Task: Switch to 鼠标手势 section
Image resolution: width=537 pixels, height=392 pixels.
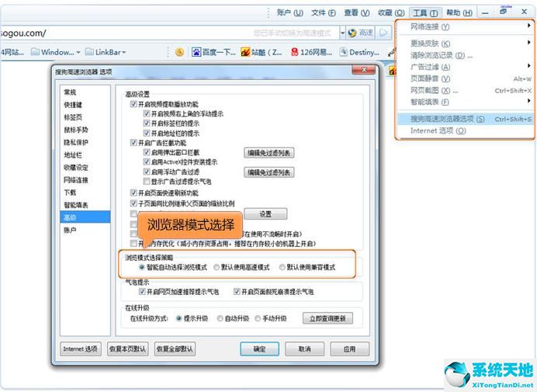Action: 85,130
